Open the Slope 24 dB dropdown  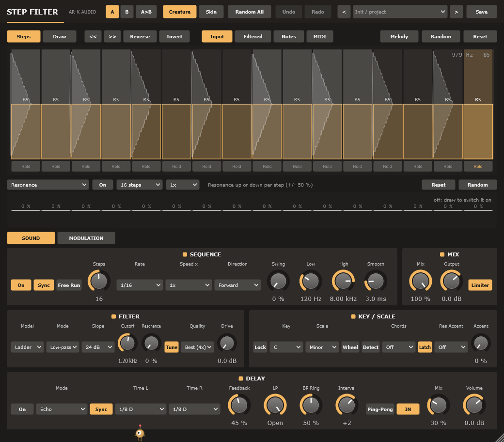(98, 347)
